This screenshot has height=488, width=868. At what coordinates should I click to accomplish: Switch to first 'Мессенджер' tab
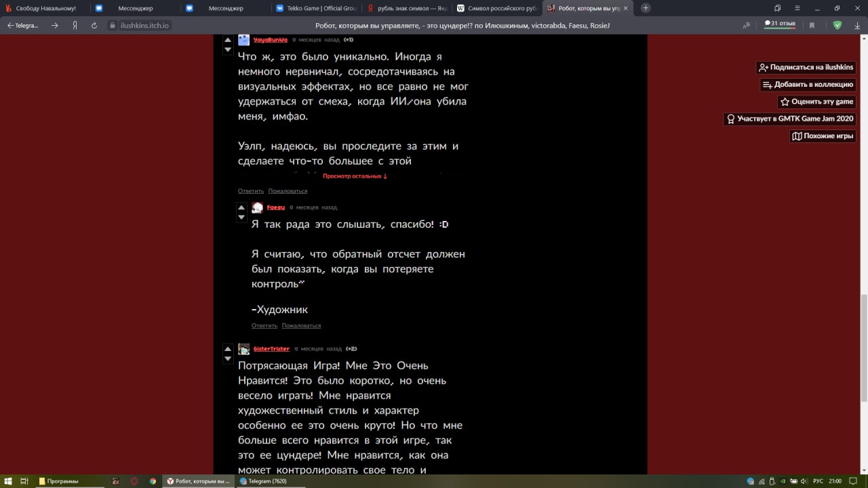pyautogui.click(x=134, y=8)
